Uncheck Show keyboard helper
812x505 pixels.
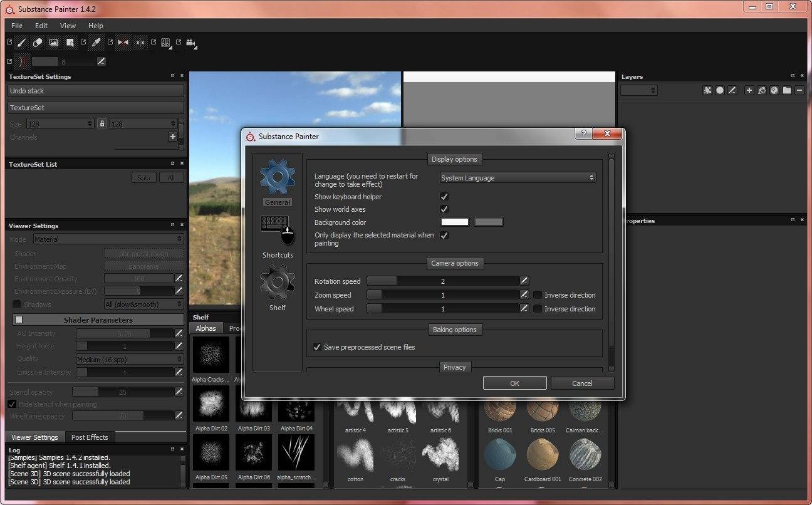(444, 197)
